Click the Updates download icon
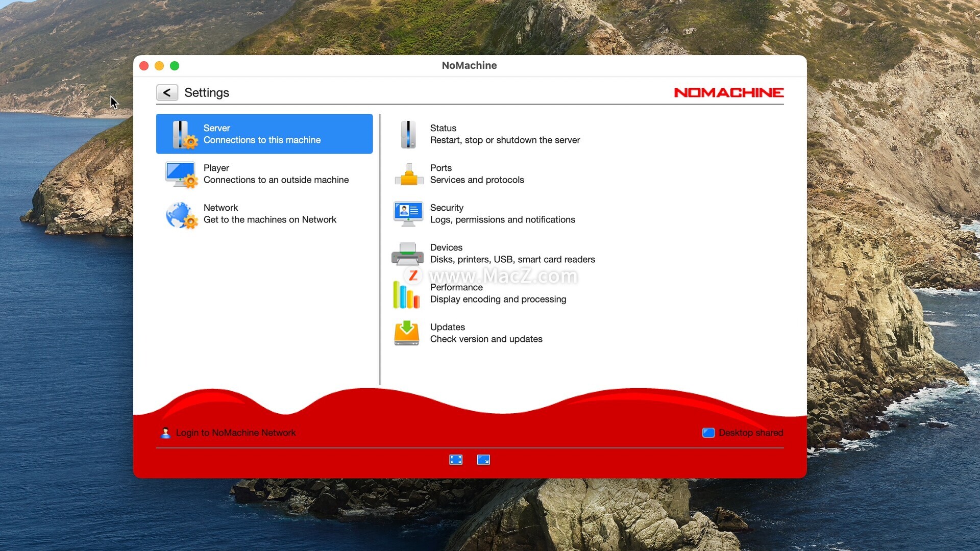This screenshot has width=980, height=551. (407, 333)
